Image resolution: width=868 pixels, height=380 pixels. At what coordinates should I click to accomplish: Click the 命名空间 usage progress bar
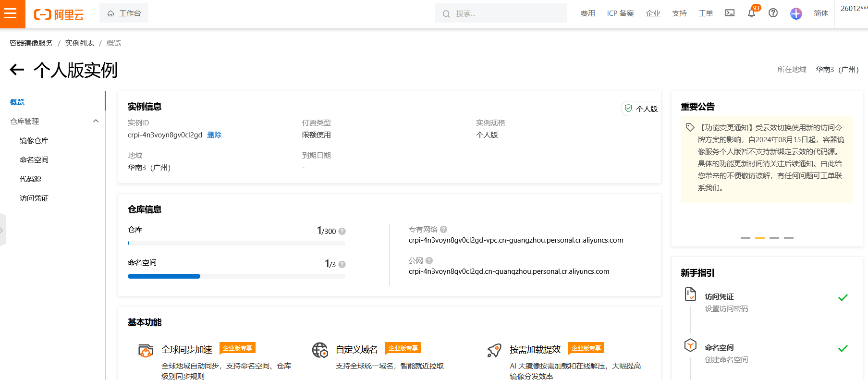pos(236,276)
